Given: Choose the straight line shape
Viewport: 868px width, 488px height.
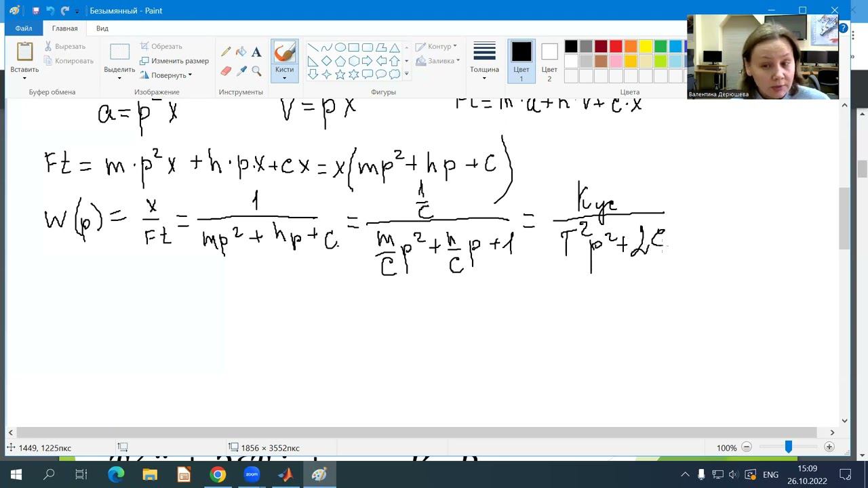Looking at the screenshot, I should point(313,47).
